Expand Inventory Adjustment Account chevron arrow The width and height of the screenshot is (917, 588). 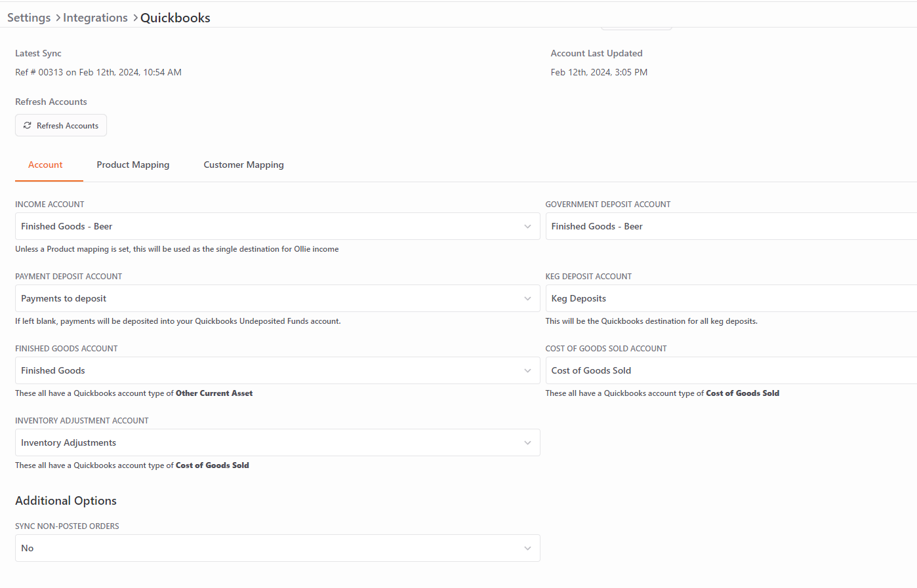[527, 442]
